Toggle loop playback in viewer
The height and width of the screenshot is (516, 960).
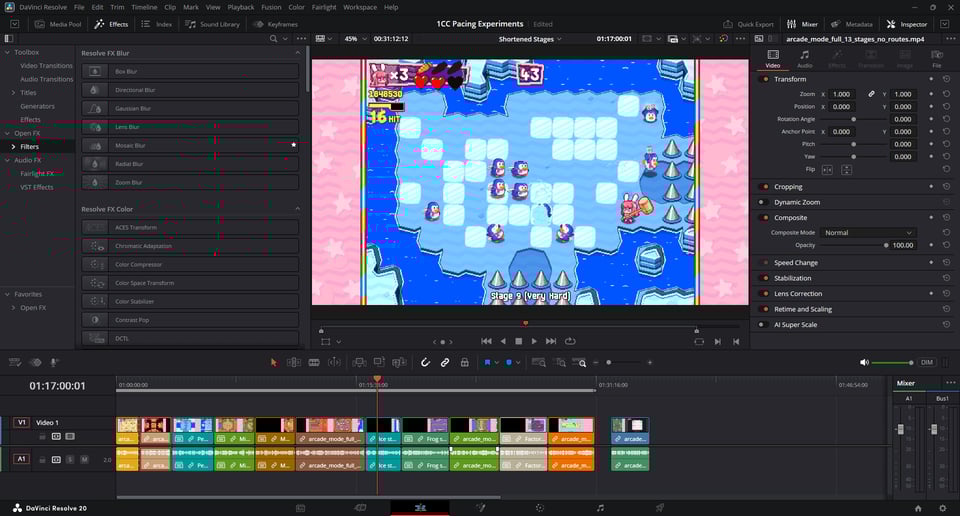pos(570,341)
